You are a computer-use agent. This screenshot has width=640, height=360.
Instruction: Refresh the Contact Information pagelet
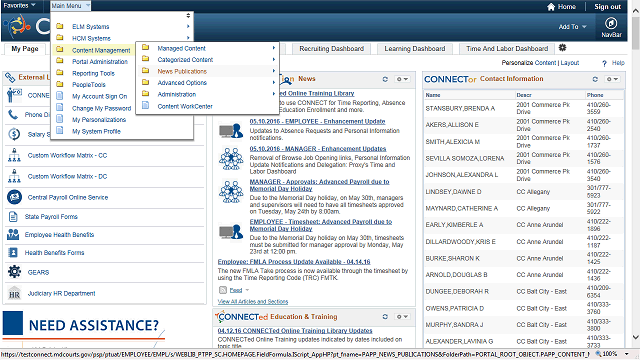[595, 79]
